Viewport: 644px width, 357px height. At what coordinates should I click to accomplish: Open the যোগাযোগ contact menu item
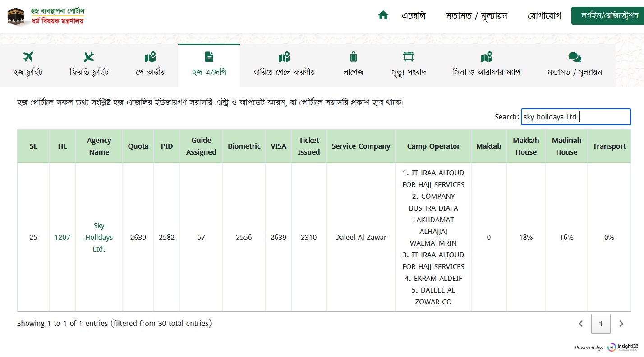[544, 16]
